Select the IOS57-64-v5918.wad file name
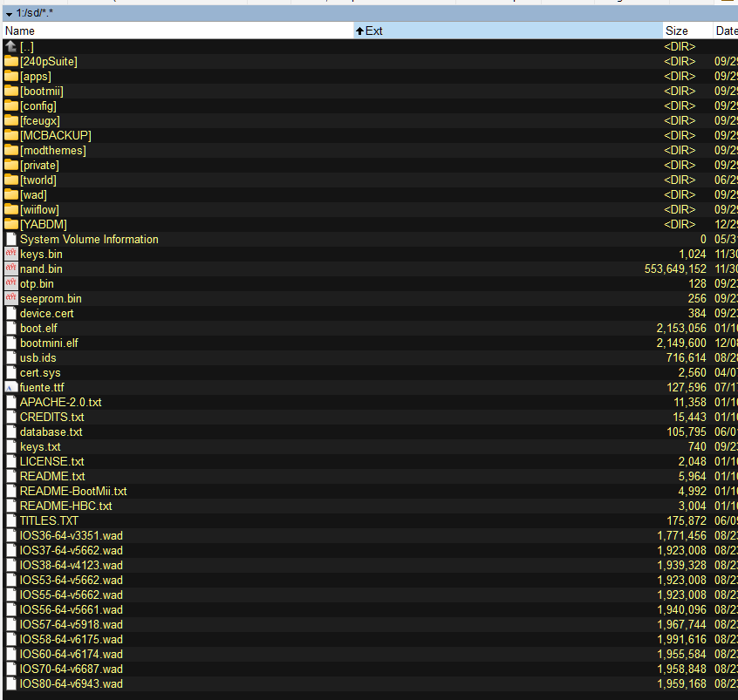 click(71, 625)
